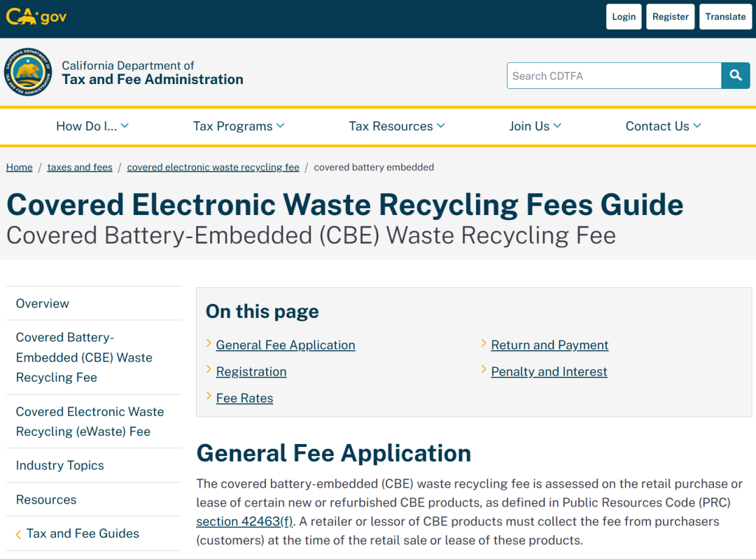The image size is (756, 559).
Task: Open the section 42463(f) link
Action: point(244,521)
